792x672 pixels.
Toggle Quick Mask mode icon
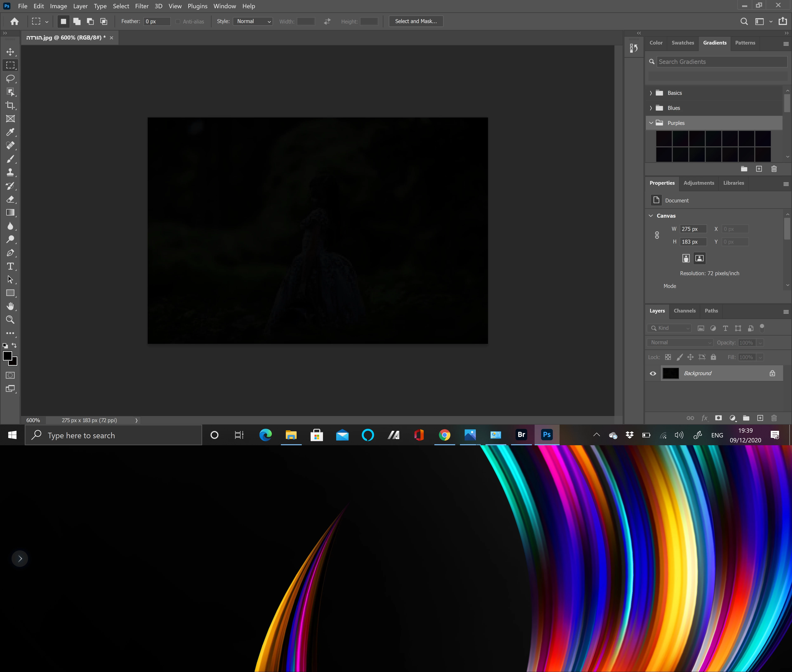click(10, 375)
